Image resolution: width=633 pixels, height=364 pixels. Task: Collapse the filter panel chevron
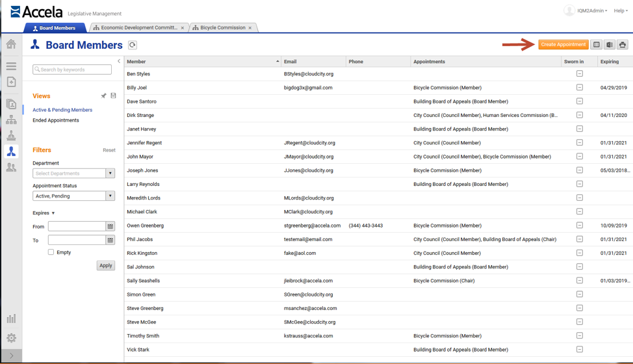point(119,61)
